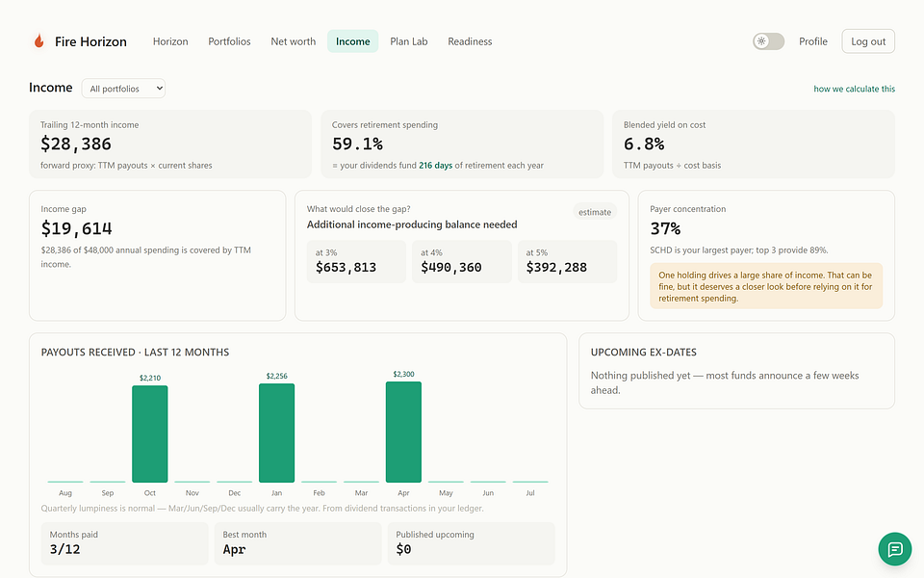Click the quarterly lumpiness note text
This screenshot has width=924, height=578.
[262, 509]
